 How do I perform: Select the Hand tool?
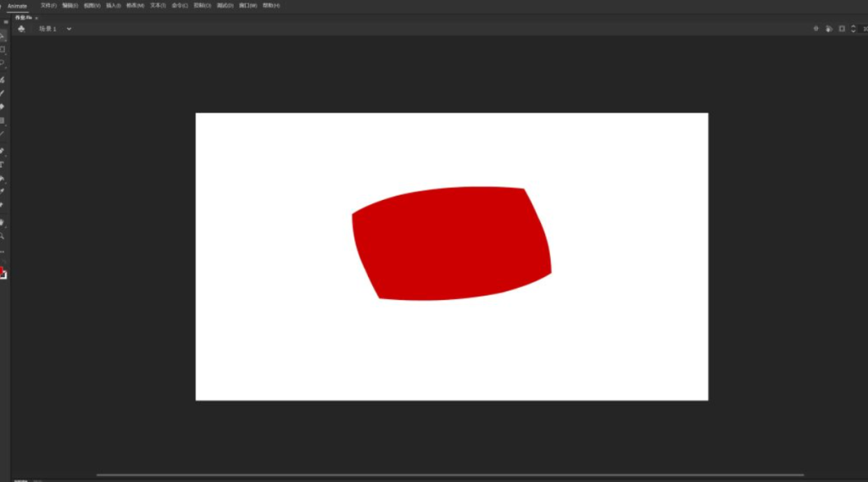click(x=3, y=223)
